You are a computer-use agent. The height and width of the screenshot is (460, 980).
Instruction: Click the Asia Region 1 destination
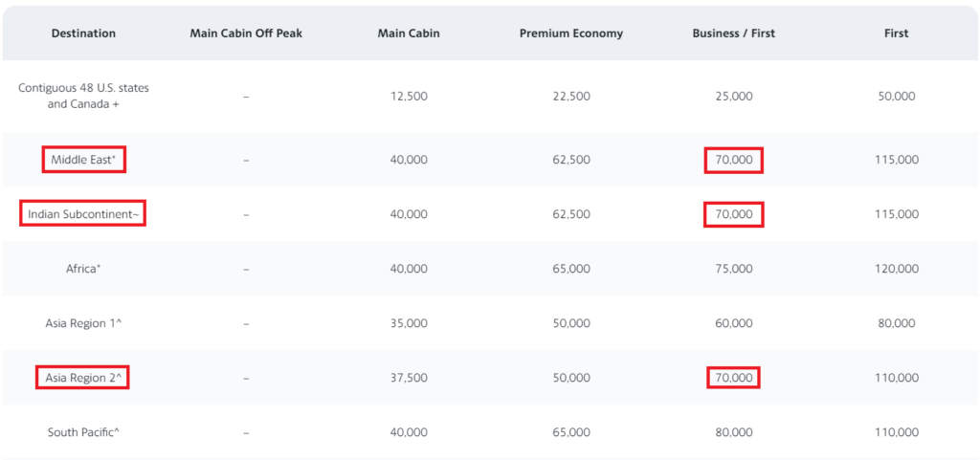(82, 323)
